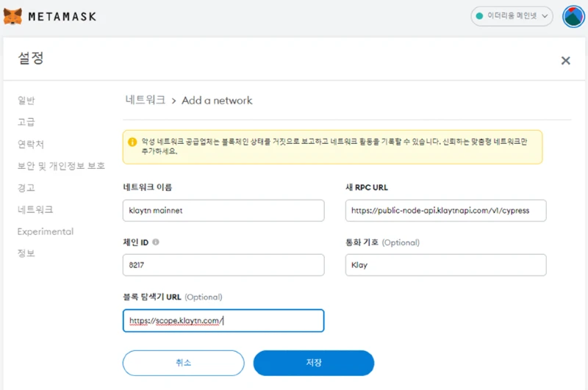The height and width of the screenshot is (390, 588).
Task: Click the 통화 기호 input field
Action: (446, 265)
